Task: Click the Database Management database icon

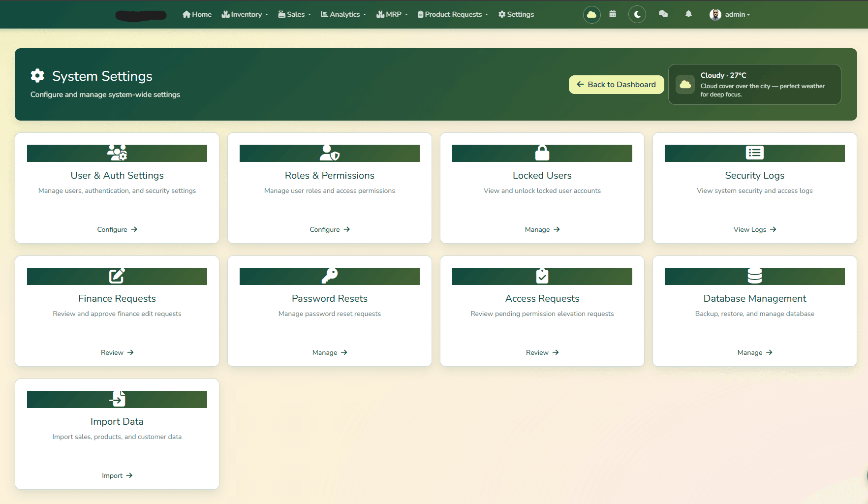Action: click(755, 276)
